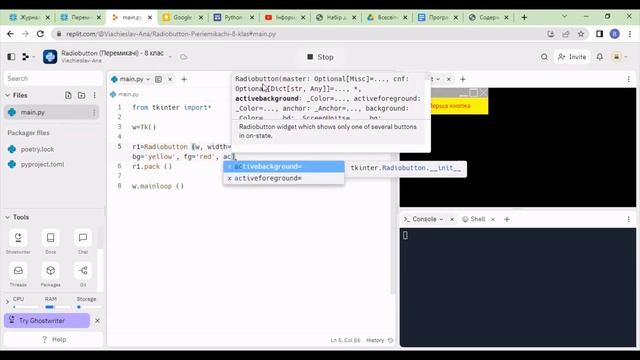640x360 pixels.
Task: Choose activebackground= autocomplete suggestion
Action: (x=284, y=167)
